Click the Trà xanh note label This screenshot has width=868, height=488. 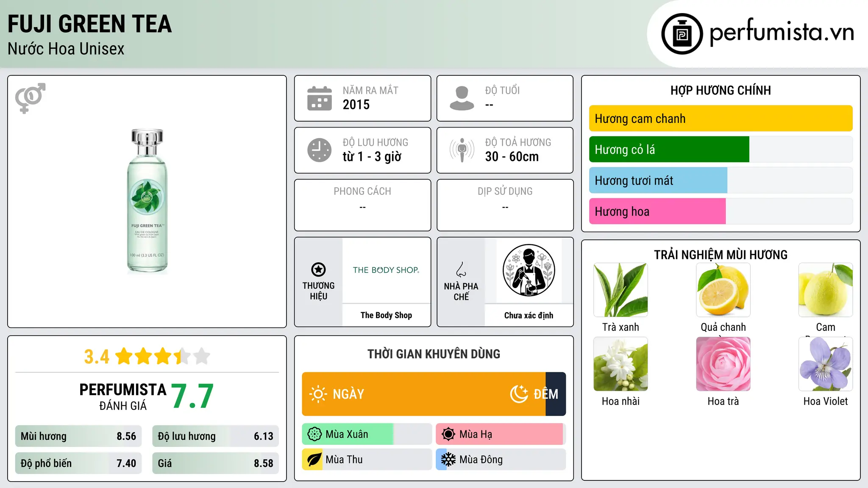[x=620, y=327]
